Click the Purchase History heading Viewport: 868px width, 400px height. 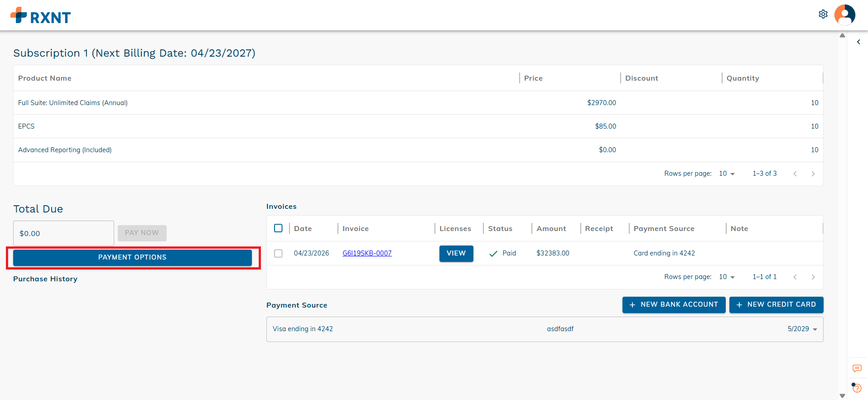[x=45, y=279]
